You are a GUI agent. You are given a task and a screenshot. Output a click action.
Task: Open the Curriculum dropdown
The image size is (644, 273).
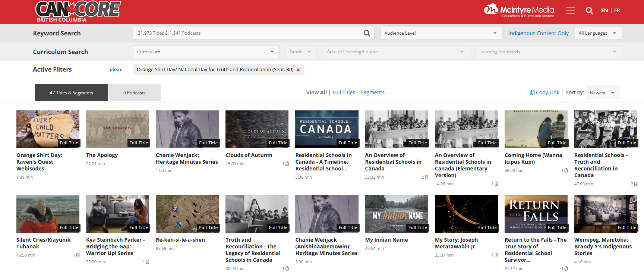206,52
